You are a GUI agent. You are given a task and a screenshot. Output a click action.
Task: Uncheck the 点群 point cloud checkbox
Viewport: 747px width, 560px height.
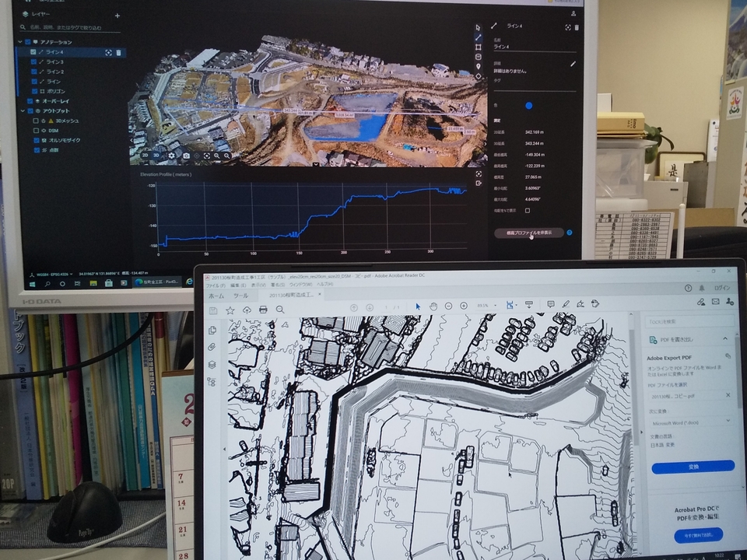click(x=37, y=150)
